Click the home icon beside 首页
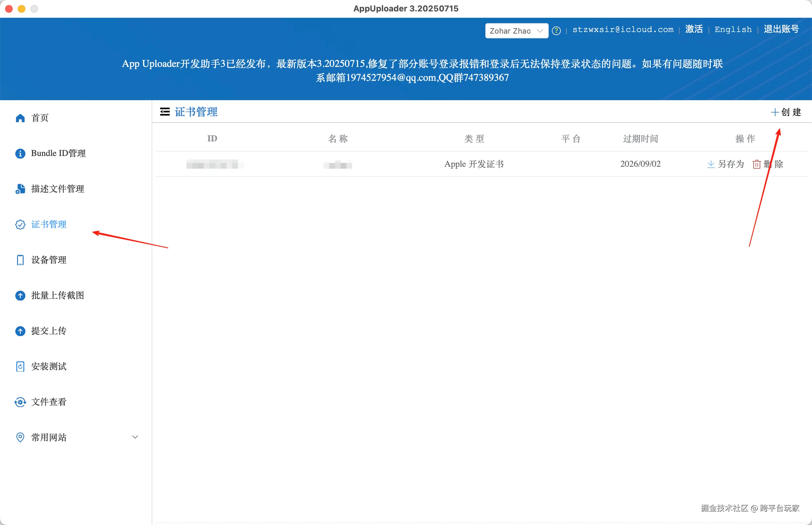The height and width of the screenshot is (525, 812). tap(20, 118)
